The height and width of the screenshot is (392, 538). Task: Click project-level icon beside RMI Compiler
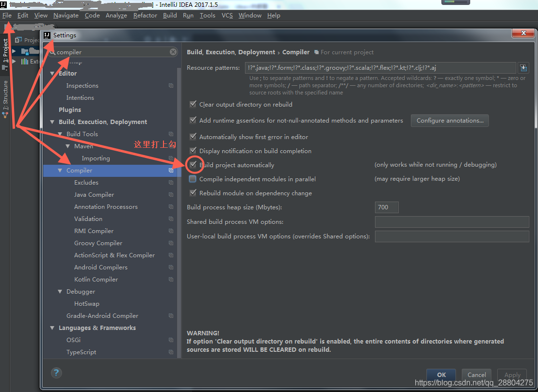tap(171, 231)
